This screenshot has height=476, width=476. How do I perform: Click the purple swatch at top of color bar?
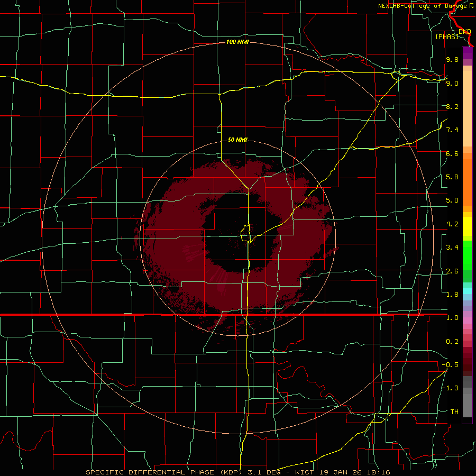(x=467, y=53)
